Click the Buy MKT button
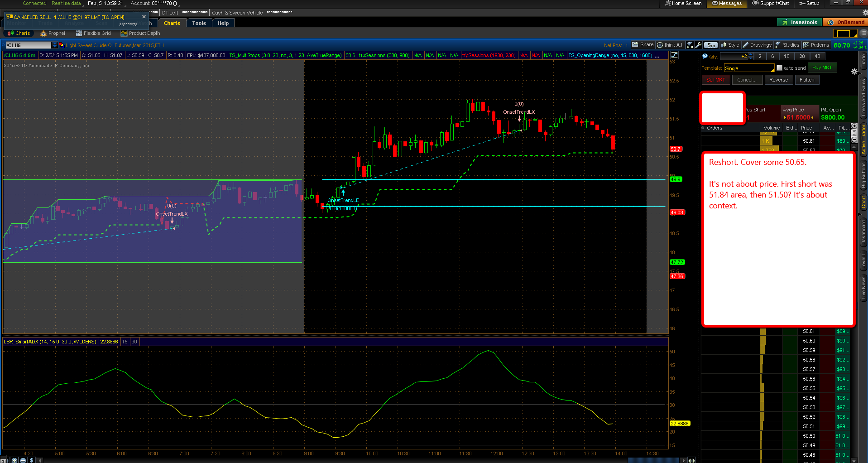This screenshot has width=868, height=463. click(822, 68)
